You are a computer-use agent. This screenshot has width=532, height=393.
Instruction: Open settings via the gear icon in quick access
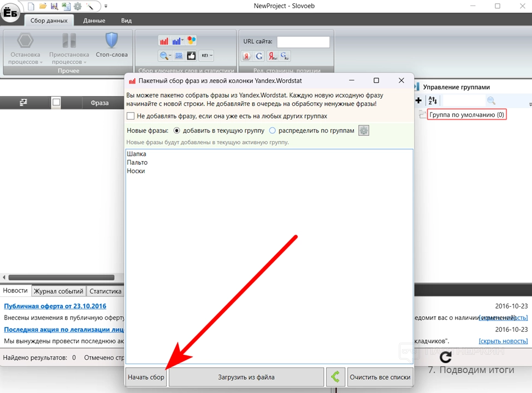(78, 6)
